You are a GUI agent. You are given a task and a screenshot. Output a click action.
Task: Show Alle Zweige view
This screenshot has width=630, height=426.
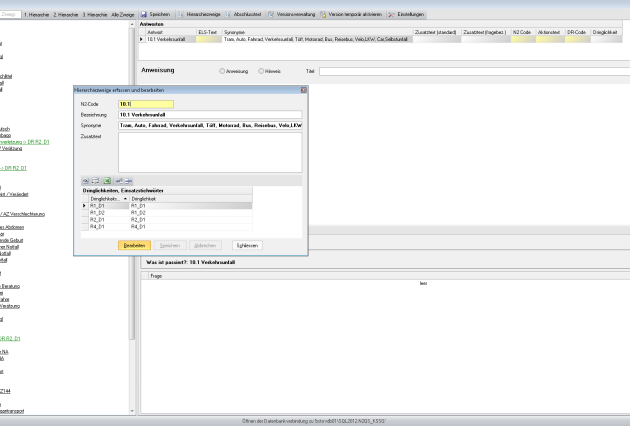coord(123,14)
